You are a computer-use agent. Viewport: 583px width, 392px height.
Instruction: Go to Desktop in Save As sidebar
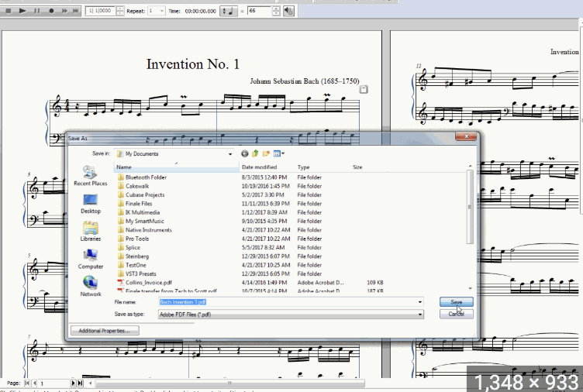click(x=91, y=204)
